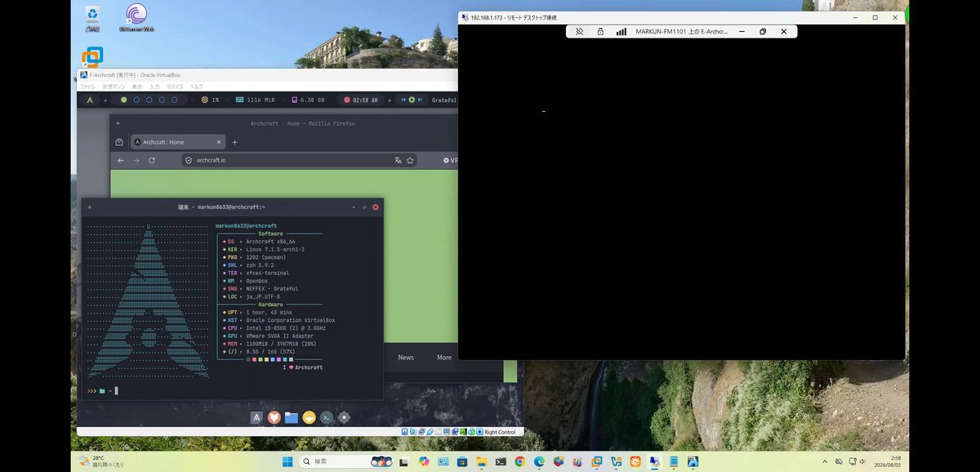This screenshot has height=472, width=980.
Task: Open Microsoft Store from the taskbar
Action: pos(462,461)
